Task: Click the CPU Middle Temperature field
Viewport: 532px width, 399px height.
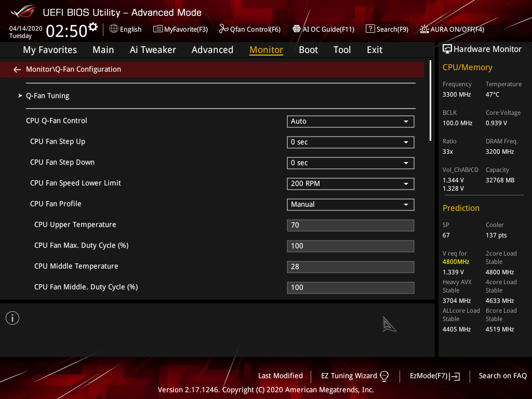Action: 351,267
